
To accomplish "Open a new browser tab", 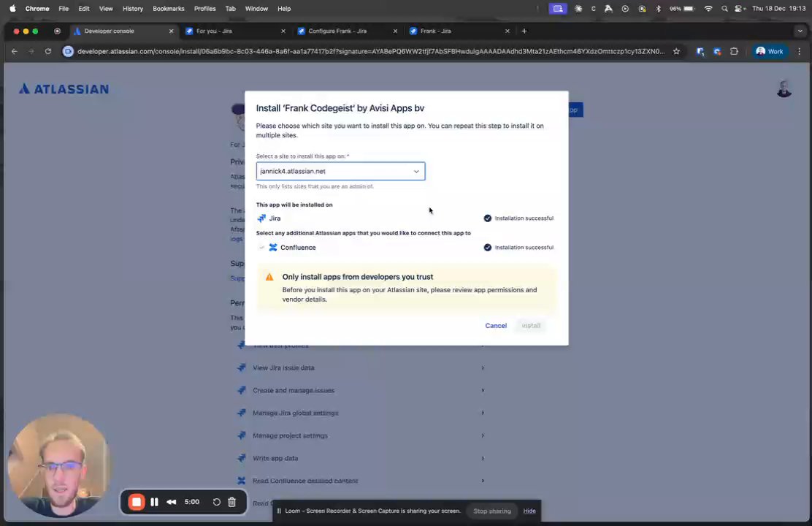I will (x=524, y=31).
